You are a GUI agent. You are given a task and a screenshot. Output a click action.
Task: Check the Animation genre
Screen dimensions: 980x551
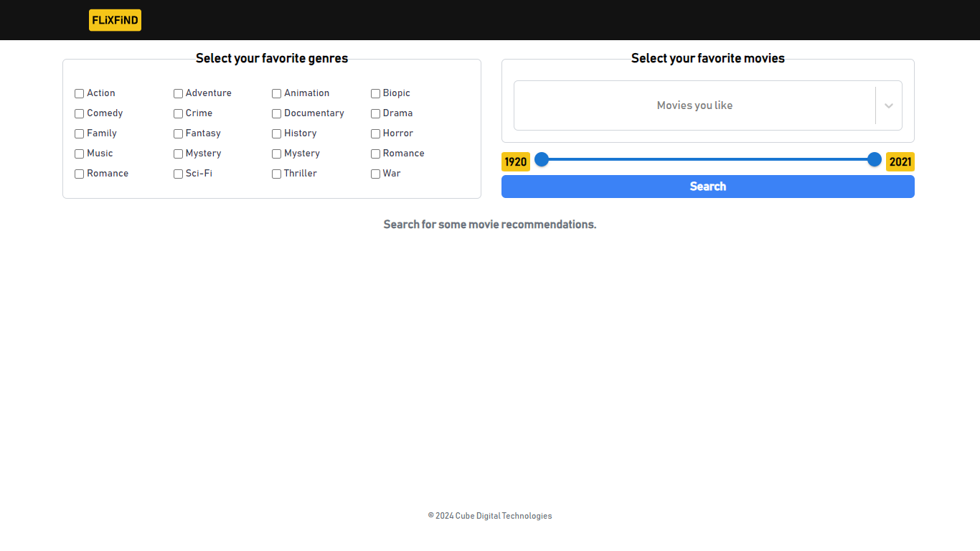click(276, 94)
